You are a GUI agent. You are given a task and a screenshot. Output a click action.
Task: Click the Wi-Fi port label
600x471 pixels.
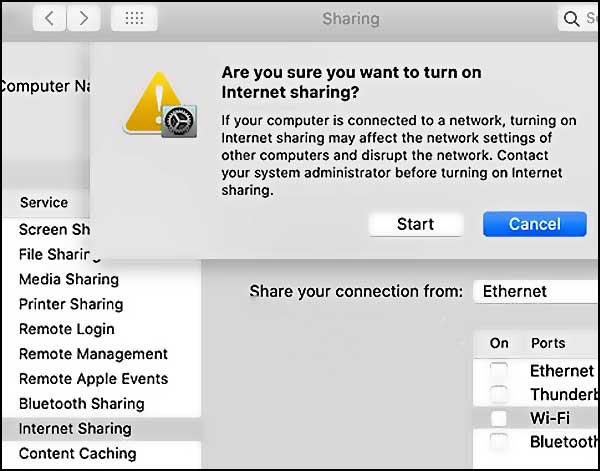click(550, 418)
